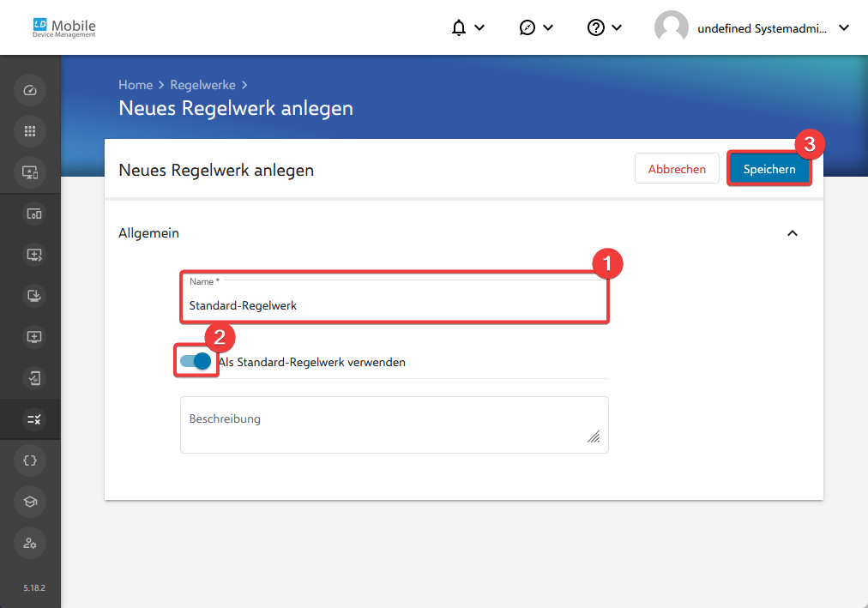Click the Allgemein section heading
This screenshot has width=868, height=608.
pos(149,233)
